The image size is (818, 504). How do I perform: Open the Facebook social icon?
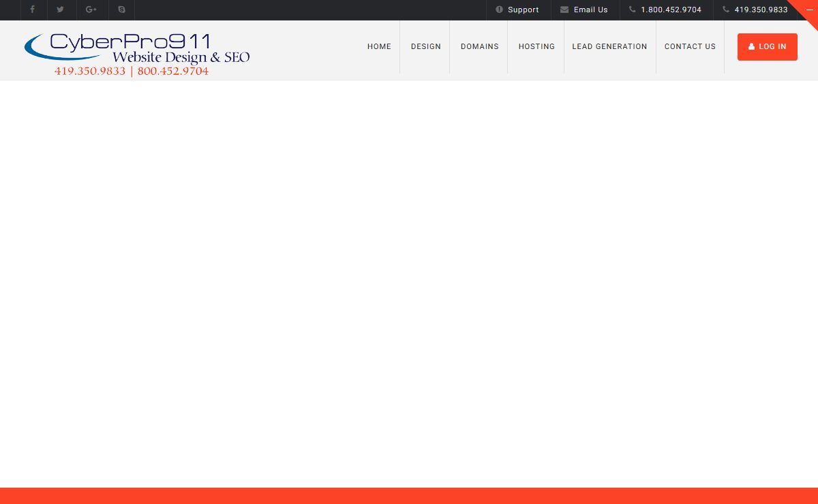[x=32, y=10]
